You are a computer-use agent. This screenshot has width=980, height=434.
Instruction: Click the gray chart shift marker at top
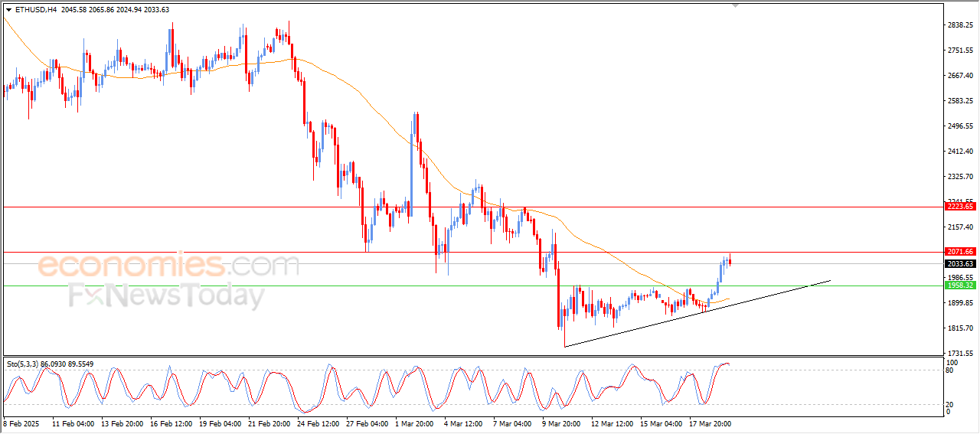coord(736,5)
